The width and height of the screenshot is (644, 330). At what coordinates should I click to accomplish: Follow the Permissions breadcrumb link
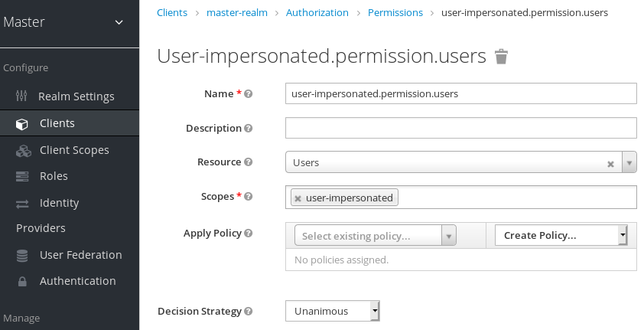coord(395,13)
